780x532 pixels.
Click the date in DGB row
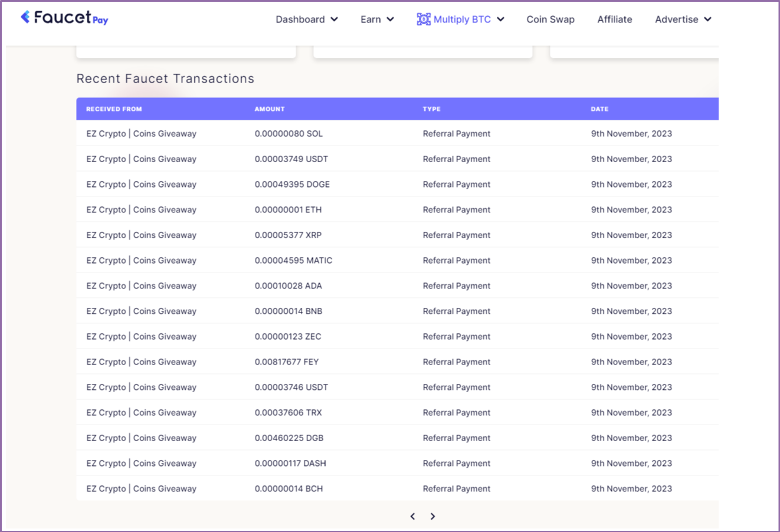[631, 438]
